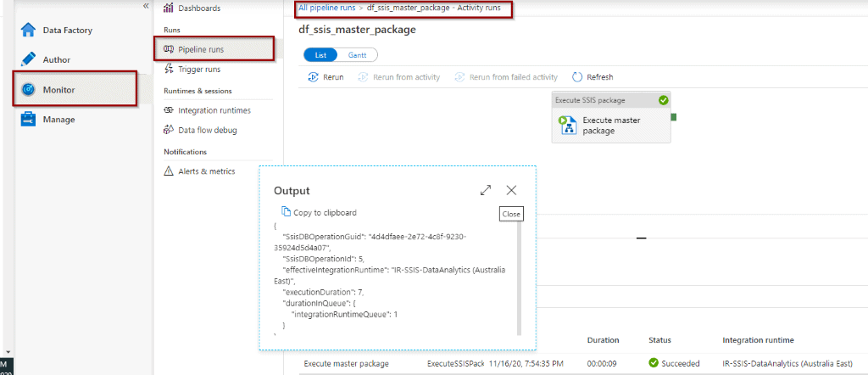Open the Manage toolbox icon
Viewport: 868px width, 375px height.
click(x=28, y=119)
